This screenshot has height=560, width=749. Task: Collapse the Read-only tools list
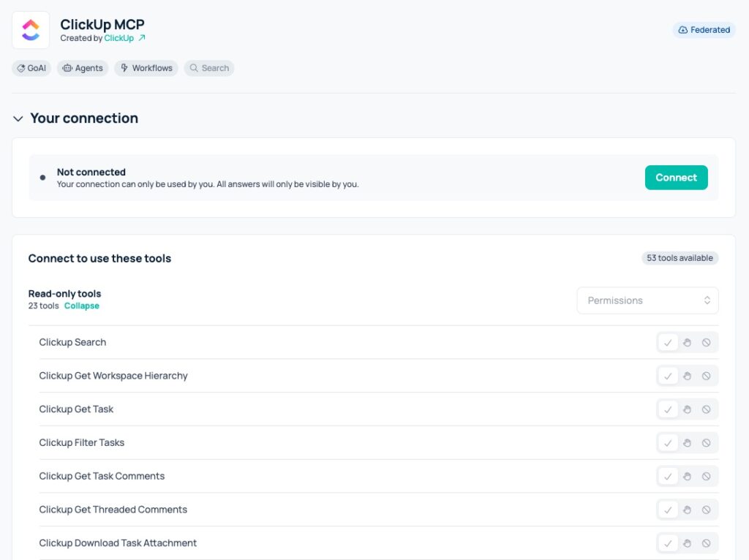(x=82, y=306)
